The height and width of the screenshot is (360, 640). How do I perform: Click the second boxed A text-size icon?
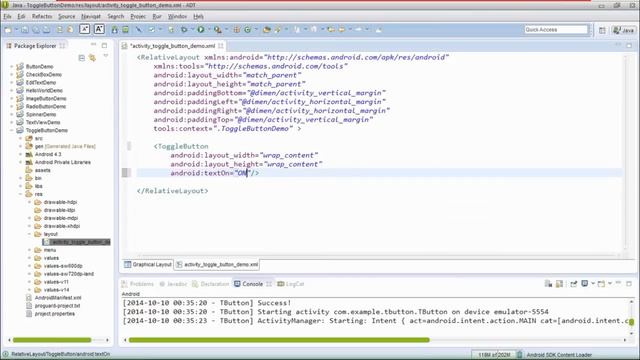point(99,29)
